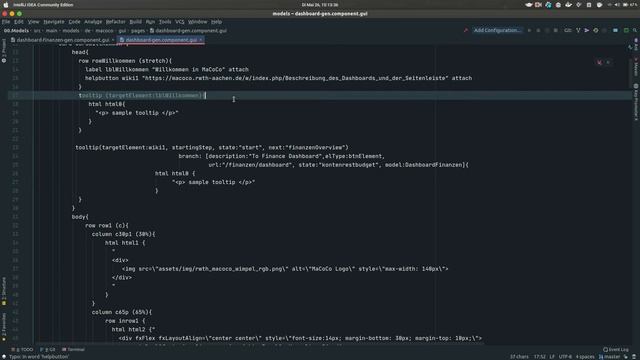Click the 'pages' breadcrumb segment
This screenshot has width=640, height=360.
tap(138, 31)
